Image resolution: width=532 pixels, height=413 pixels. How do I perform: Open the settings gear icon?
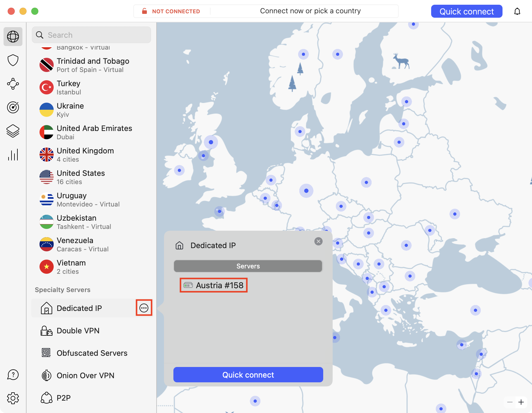[x=13, y=398]
